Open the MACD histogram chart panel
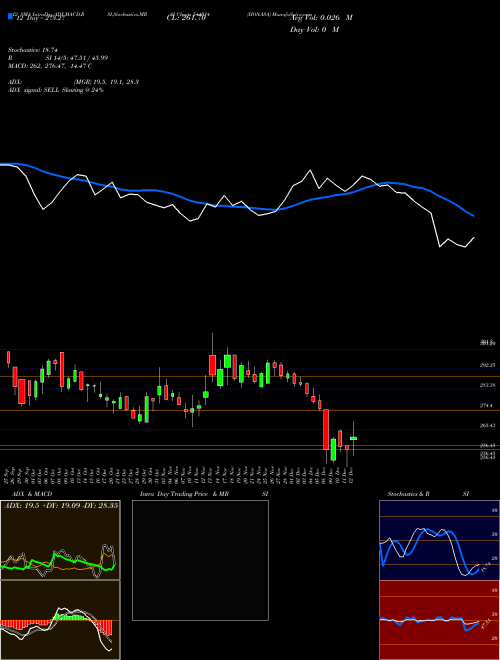The width and height of the screenshot is (500, 660). pyautogui.click(x=60, y=620)
